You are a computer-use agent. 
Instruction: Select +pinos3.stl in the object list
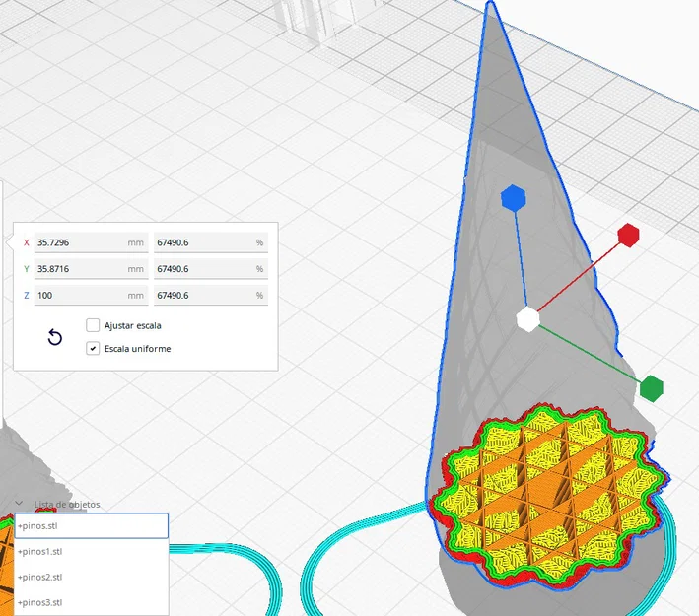coord(92,602)
